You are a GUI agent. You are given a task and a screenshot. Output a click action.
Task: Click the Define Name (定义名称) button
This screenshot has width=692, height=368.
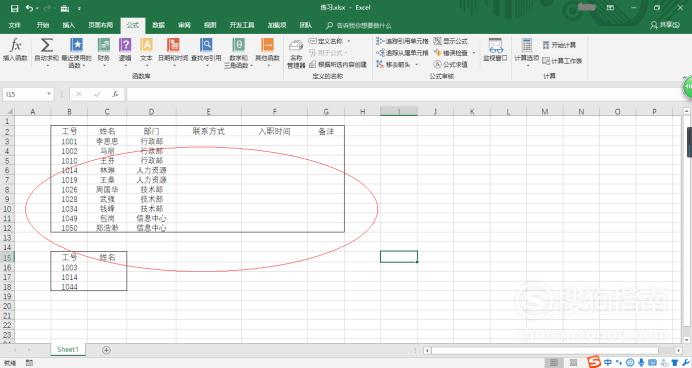326,41
